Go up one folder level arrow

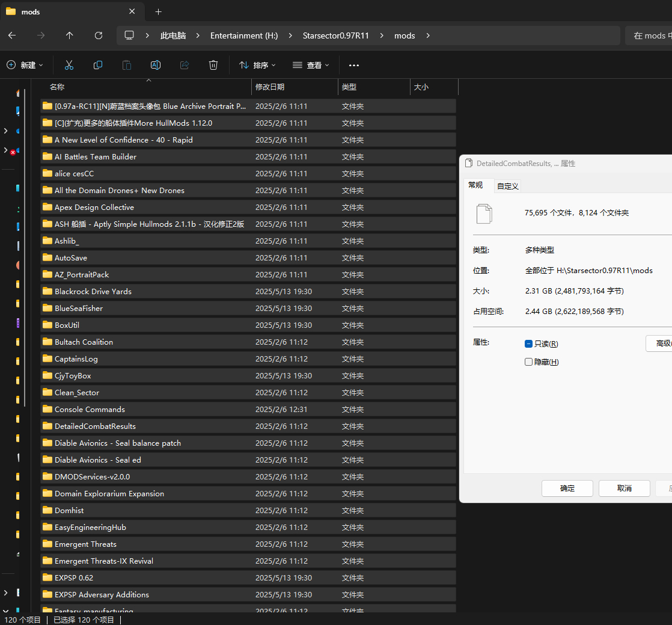70,35
